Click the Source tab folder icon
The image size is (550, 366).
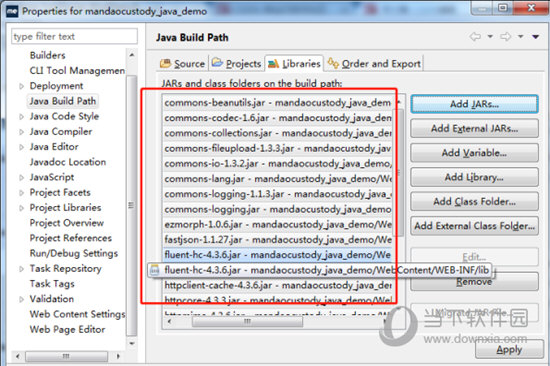(165, 63)
